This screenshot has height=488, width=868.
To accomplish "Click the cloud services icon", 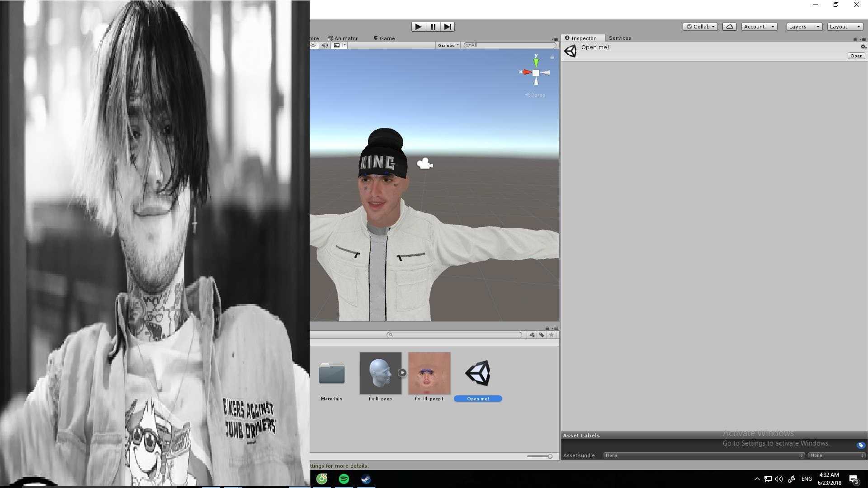I will coord(729,27).
